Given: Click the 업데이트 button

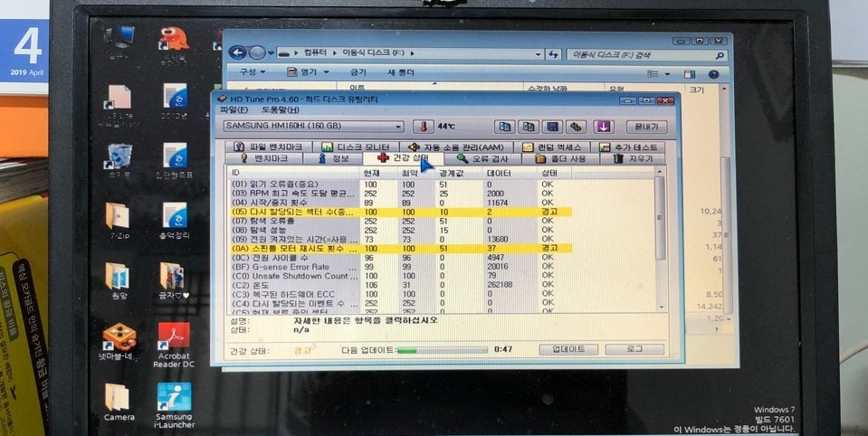Looking at the screenshot, I should (568, 349).
